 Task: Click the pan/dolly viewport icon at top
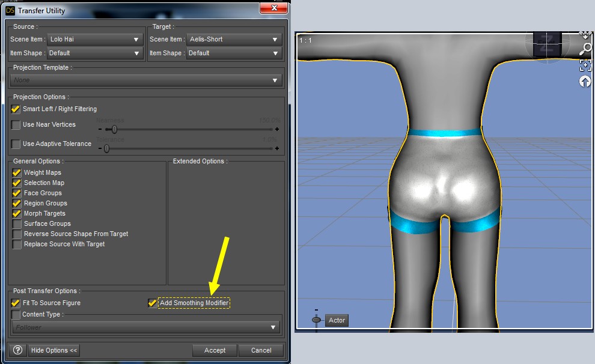(x=585, y=35)
